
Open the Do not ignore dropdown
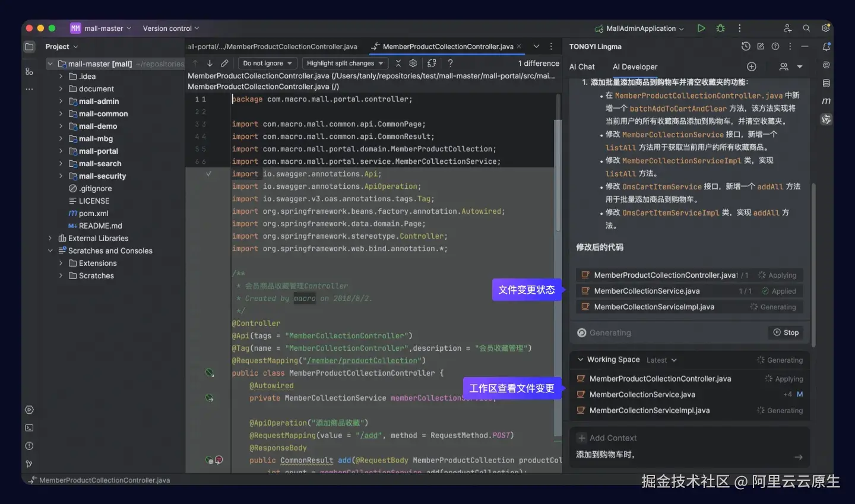(267, 63)
